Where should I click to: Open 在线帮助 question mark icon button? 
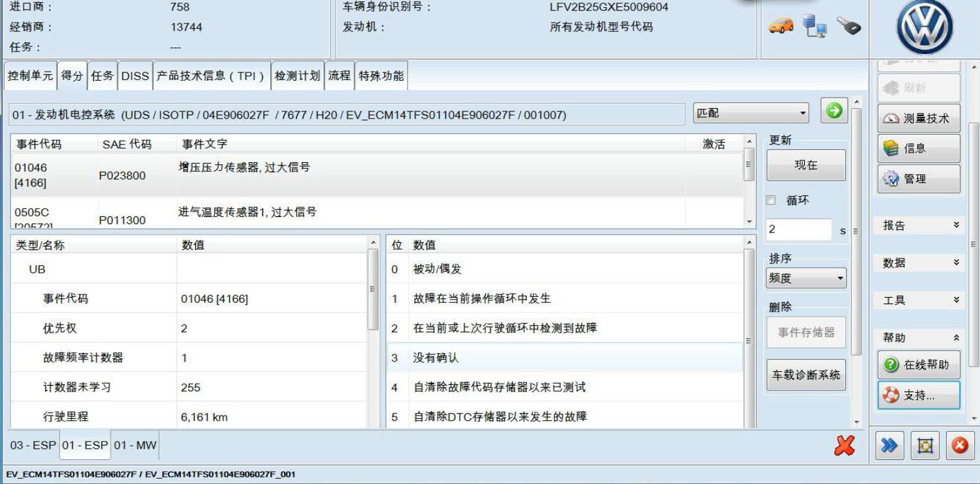click(918, 365)
